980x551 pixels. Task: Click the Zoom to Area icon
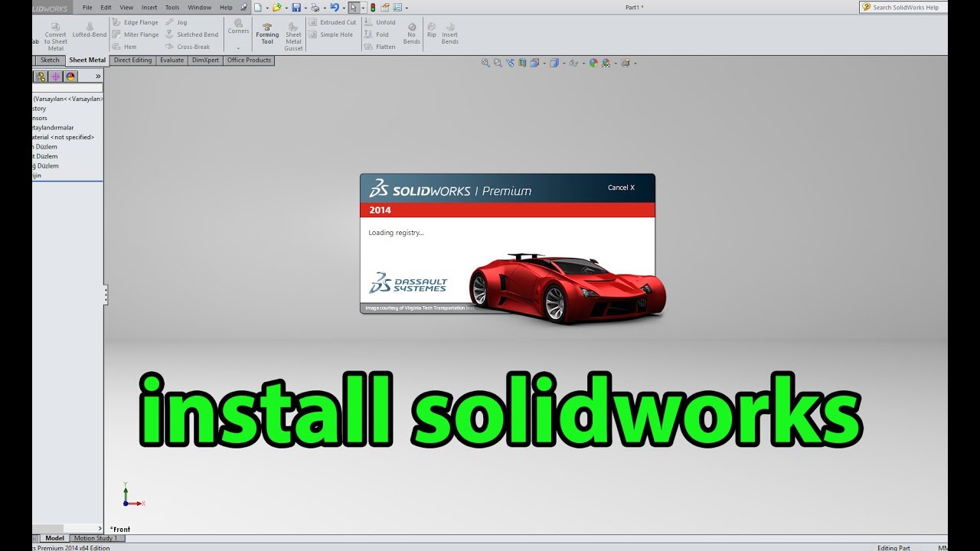[x=498, y=63]
